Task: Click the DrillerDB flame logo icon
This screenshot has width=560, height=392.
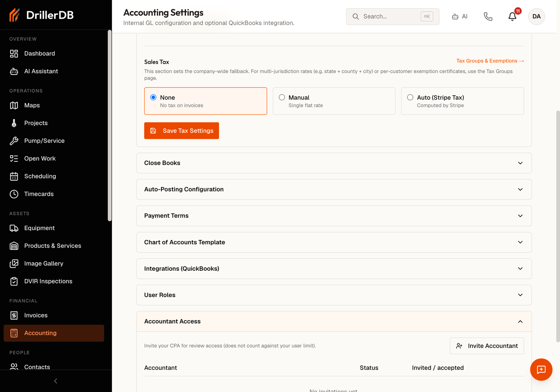Action: 14,15
